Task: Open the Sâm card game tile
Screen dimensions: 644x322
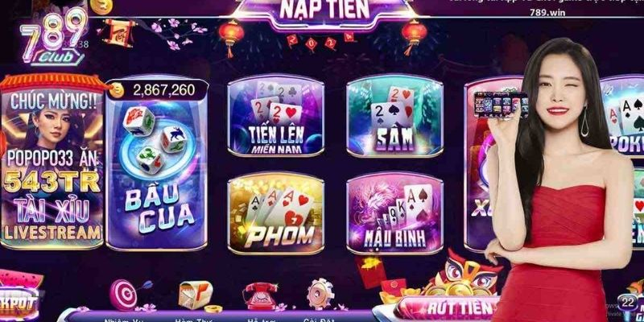Action: click(394, 115)
